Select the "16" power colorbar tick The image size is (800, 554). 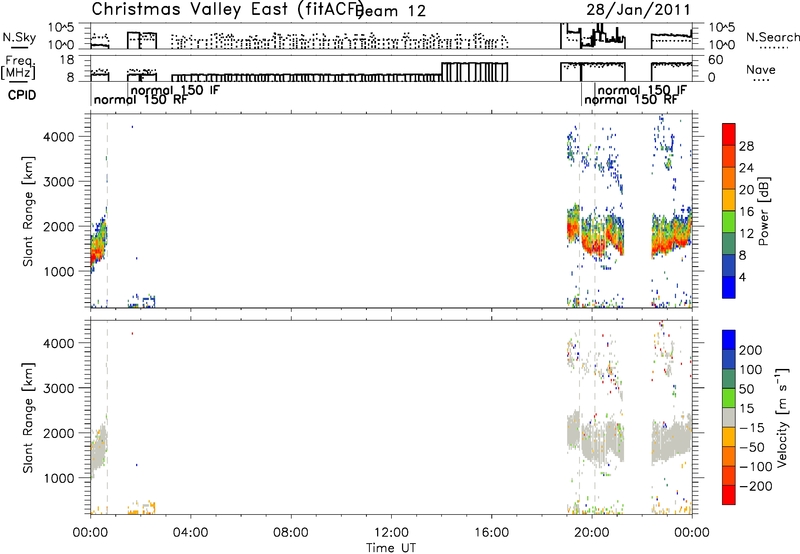click(746, 212)
